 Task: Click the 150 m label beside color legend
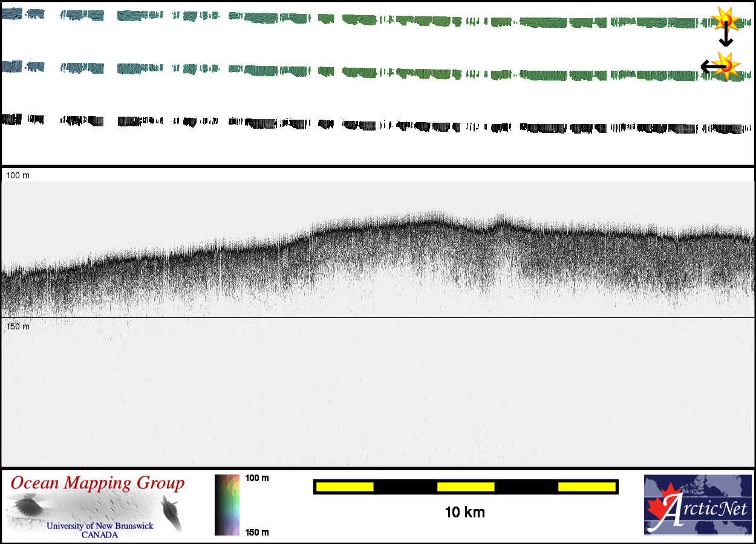pos(256,532)
